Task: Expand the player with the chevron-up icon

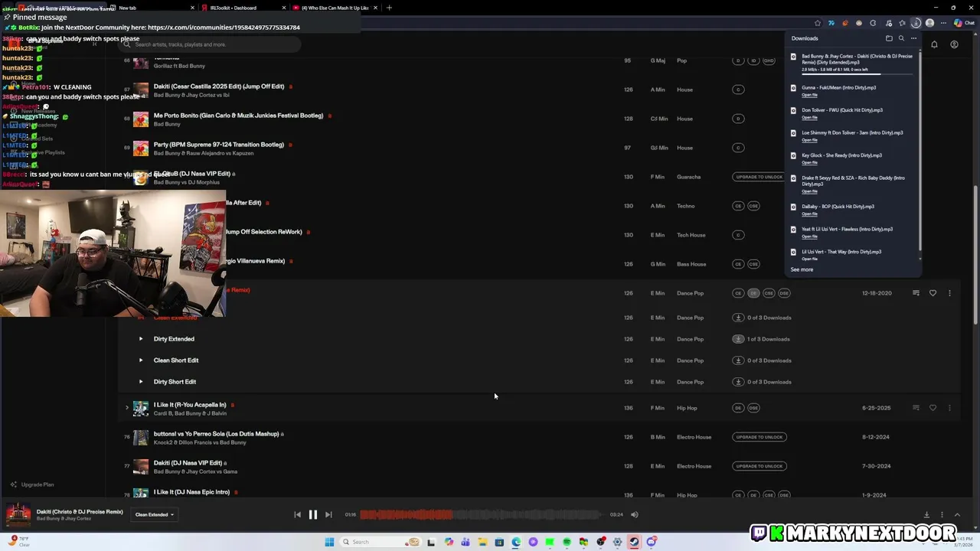Action: coord(957,514)
